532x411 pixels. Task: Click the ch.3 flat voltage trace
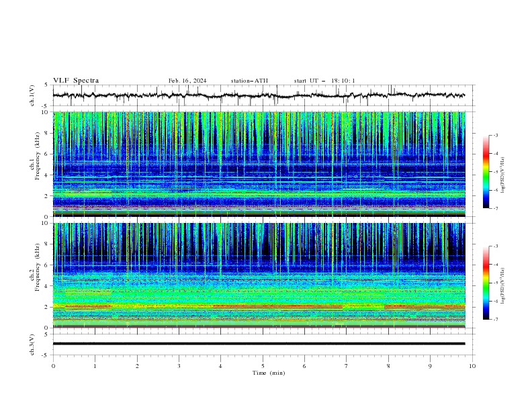259,344
